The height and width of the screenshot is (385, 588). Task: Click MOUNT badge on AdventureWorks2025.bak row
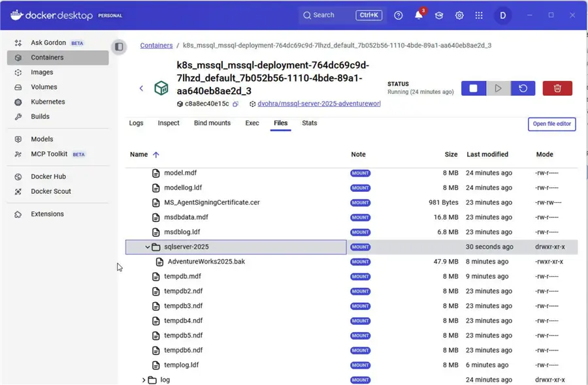point(361,262)
